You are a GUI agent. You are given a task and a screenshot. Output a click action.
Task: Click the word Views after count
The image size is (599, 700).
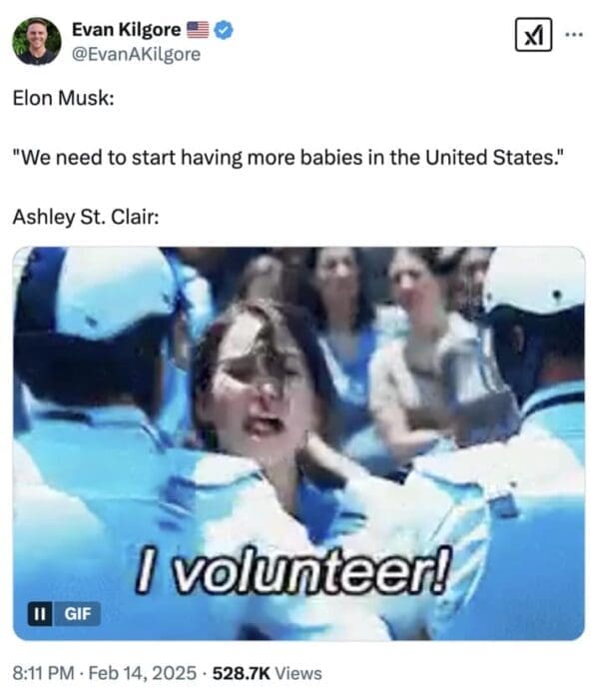(x=299, y=673)
